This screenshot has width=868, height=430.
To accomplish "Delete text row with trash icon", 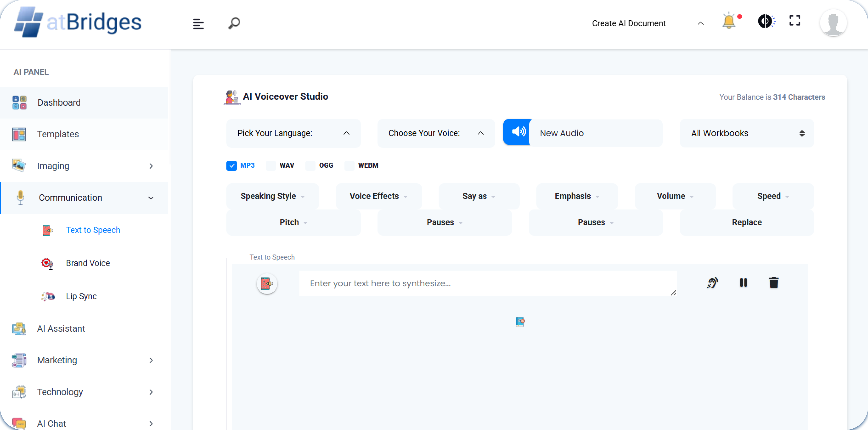I will point(774,283).
